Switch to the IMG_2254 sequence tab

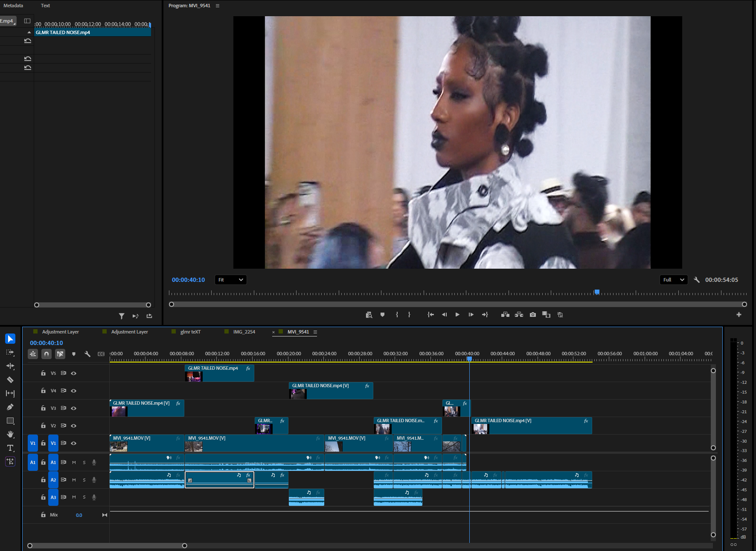244,332
